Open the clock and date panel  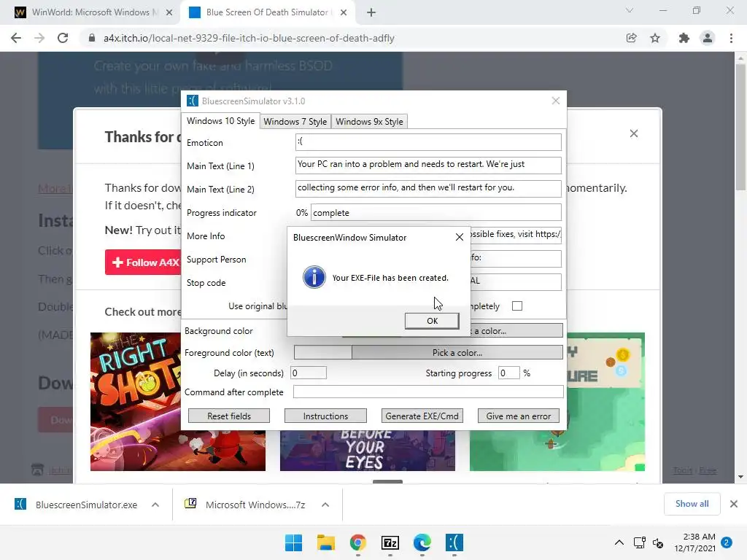pos(694,542)
